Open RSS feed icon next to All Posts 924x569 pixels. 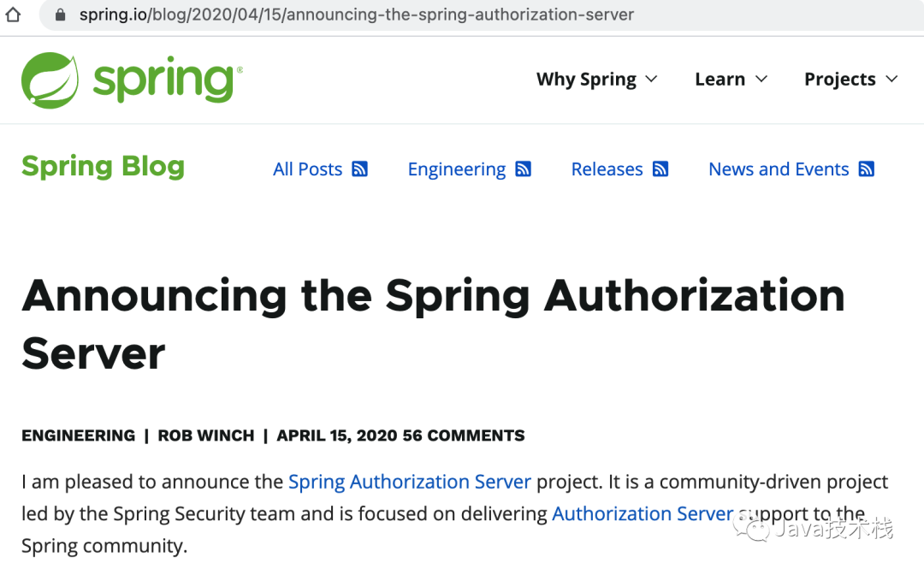[x=359, y=169]
